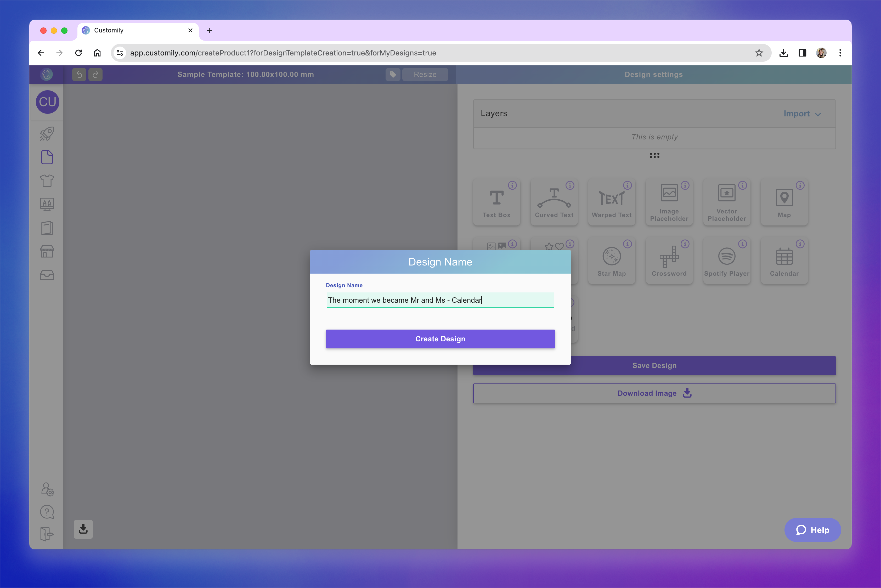The height and width of the screenshot is (588, 881).
Task: Click the rocket icon in sidebar
Action: [47, 134]
